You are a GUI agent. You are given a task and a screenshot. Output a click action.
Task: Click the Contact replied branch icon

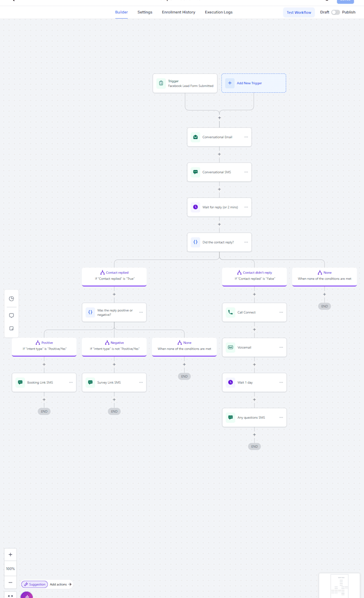click(102, 273)
